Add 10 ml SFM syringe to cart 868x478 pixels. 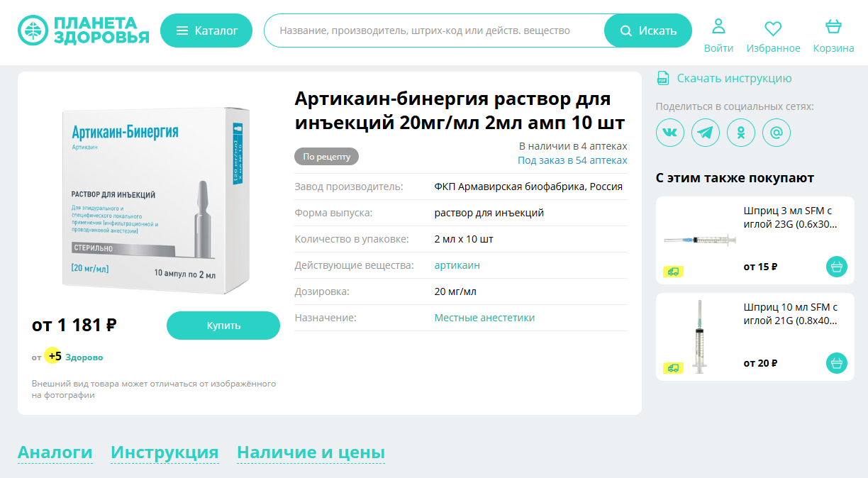click(837, 363)
